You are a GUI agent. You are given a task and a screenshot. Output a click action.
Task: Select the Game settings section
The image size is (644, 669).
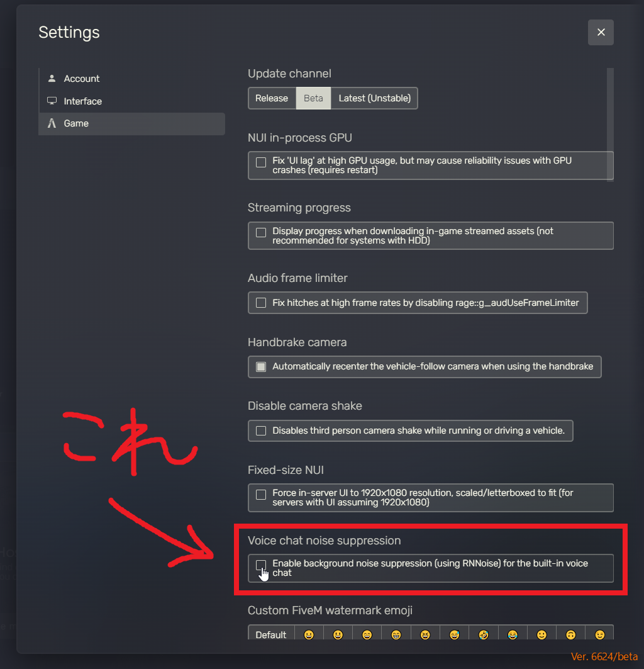[x=132, y=124]
